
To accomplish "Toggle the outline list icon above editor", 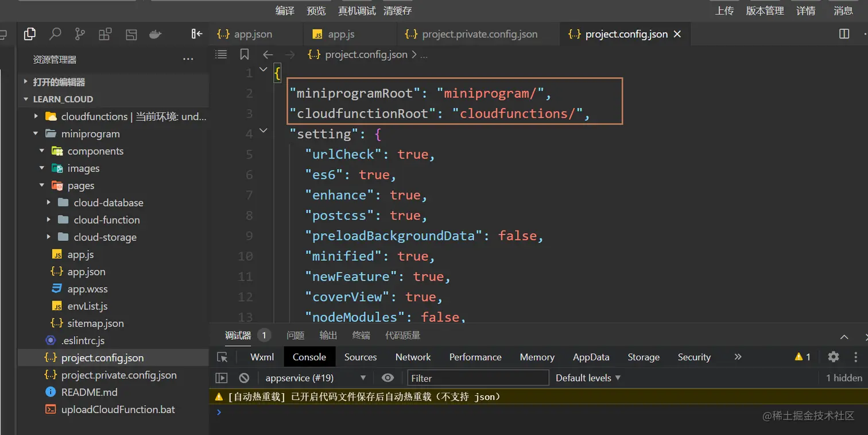I will tap(221, 55).
